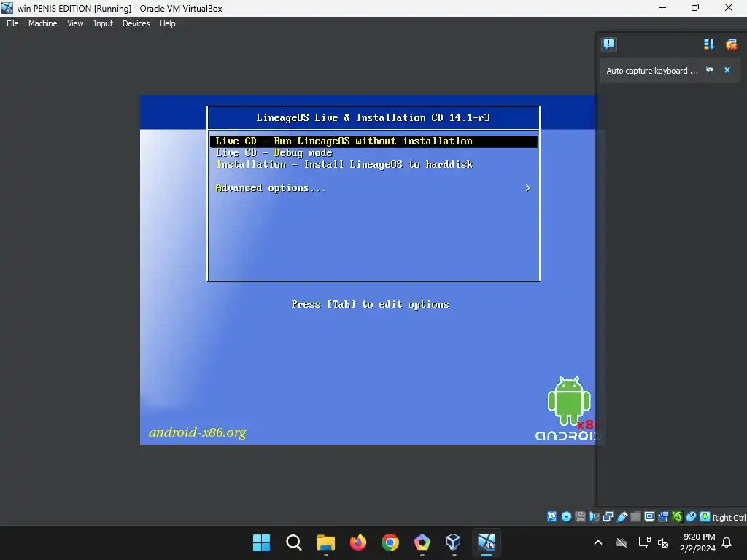Click the display status icon

click(x=649, y=517)
